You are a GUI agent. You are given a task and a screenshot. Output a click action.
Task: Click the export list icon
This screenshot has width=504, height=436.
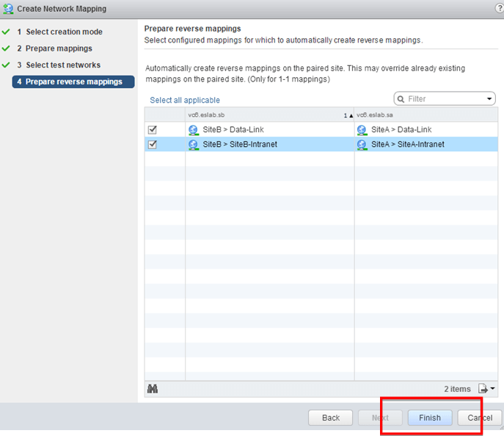486,389
